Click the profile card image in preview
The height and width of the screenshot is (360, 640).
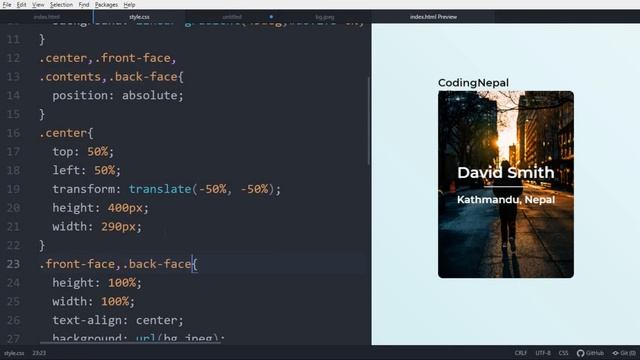click(x=506, y=184)
